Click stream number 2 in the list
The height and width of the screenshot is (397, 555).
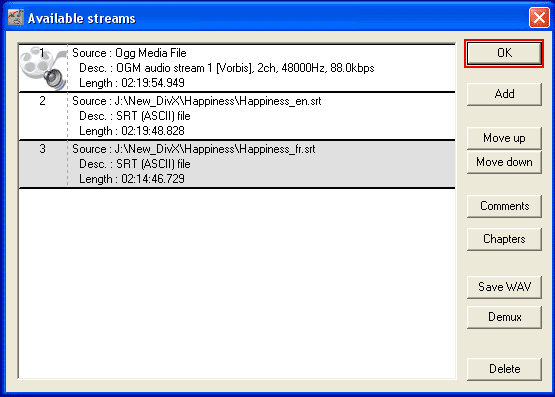point(42,101)
